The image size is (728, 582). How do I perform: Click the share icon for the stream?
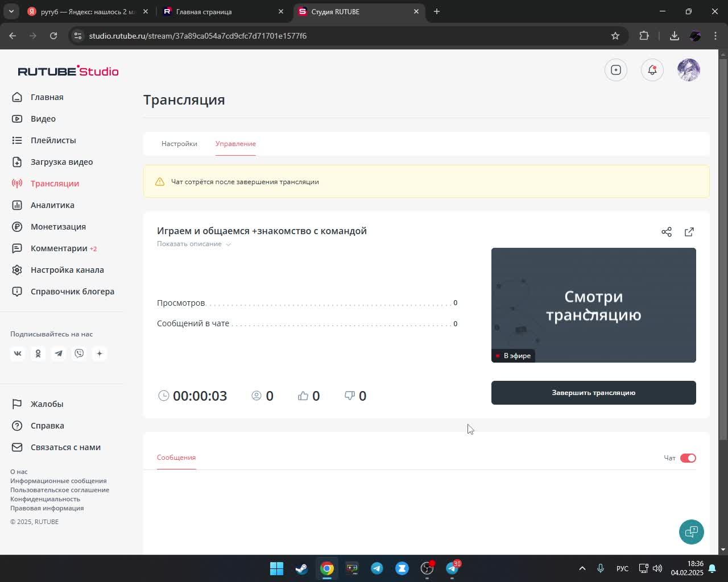point(667,232)
